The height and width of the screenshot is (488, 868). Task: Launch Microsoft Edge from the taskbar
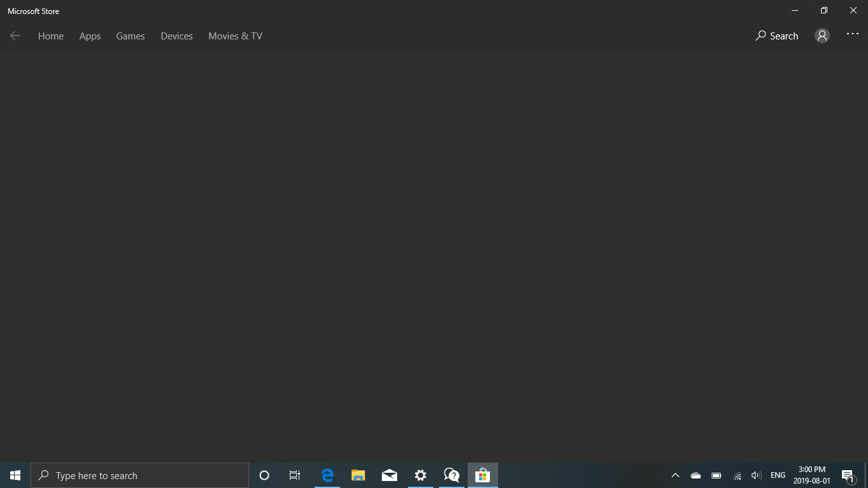(x=327, y=475)
